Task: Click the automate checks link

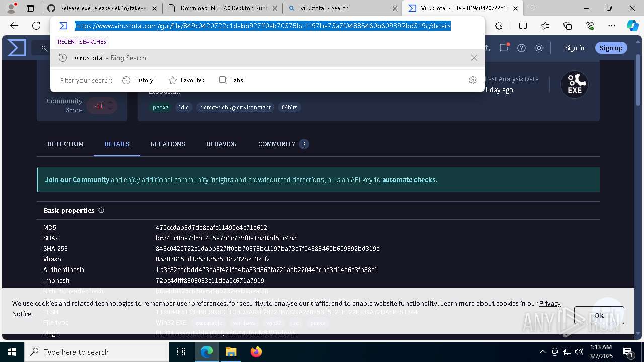Action: tap(410, 179)
